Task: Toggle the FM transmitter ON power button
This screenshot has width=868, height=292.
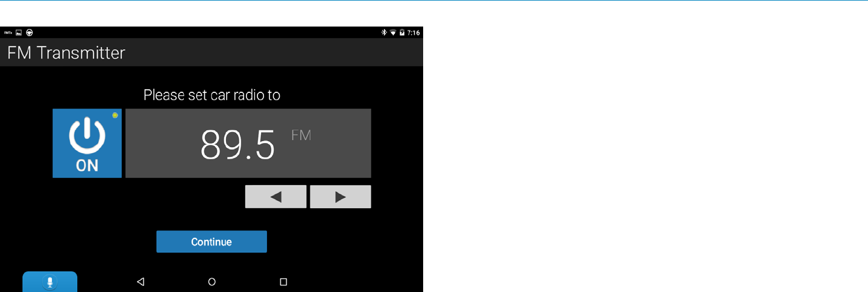Action: [87, 144]
